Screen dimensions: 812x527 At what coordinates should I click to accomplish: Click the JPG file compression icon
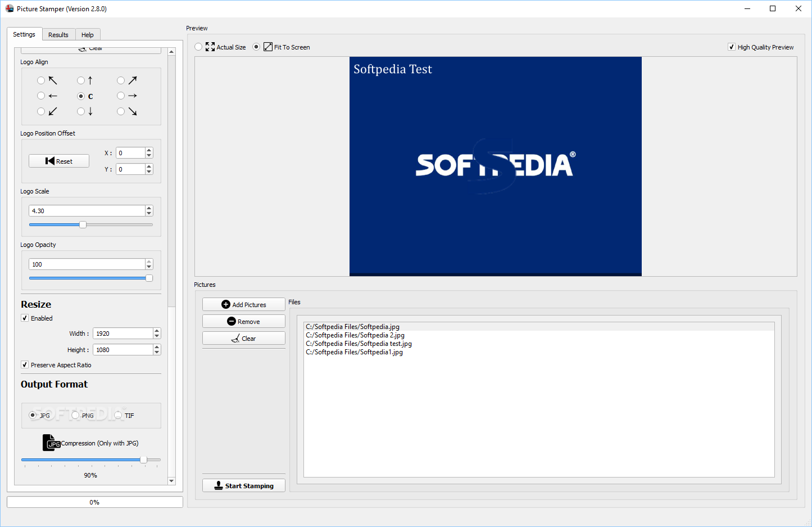click(52, 443)
